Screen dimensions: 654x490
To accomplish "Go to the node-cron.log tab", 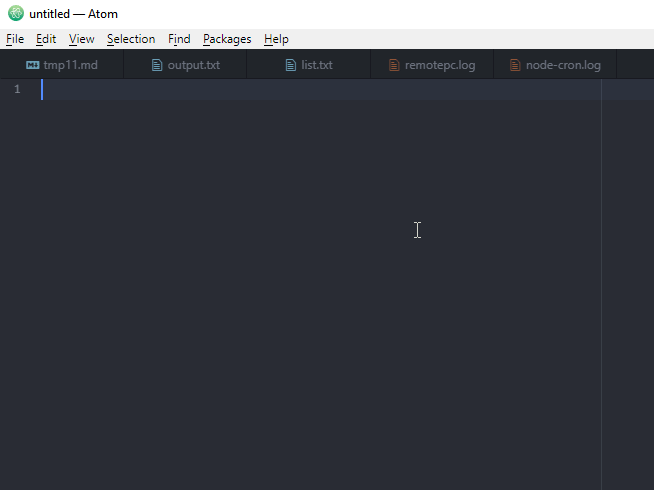I will click(x=563, y=66).
